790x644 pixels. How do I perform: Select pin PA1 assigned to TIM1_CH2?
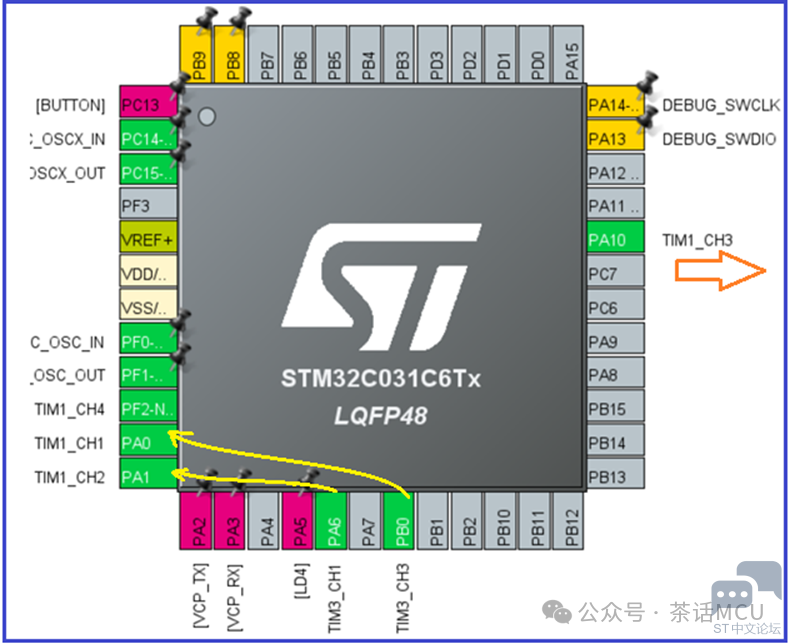point(149,474)
